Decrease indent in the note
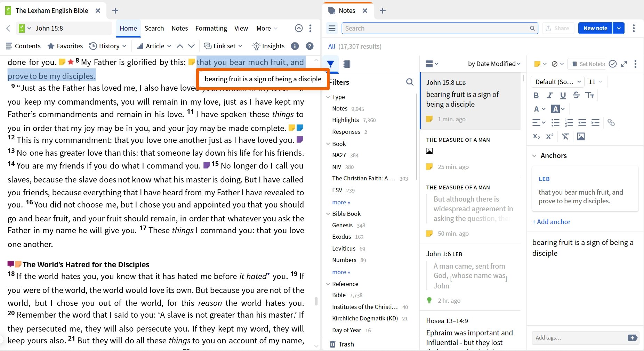The width and height of the screenshot is (644, 351). pos(582,122)
